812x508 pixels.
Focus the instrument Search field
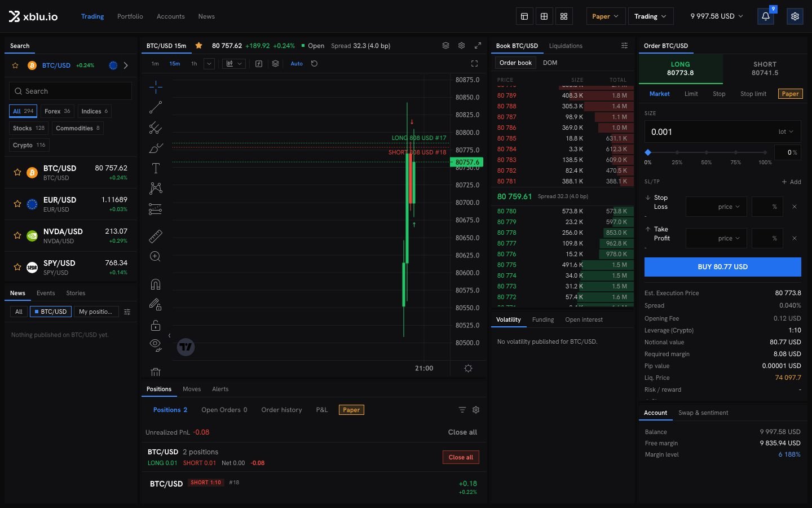[x=70, y=91]
